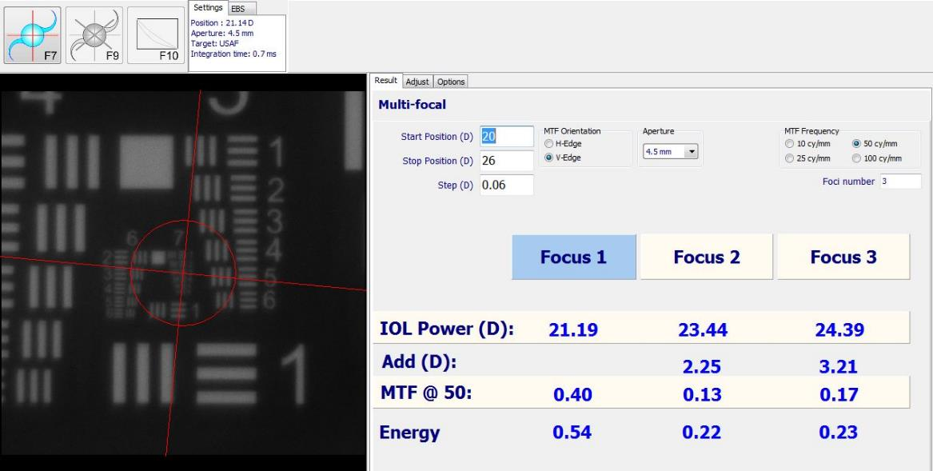
Task: Switch to the Adjust tab
Action: coord(417,82)
